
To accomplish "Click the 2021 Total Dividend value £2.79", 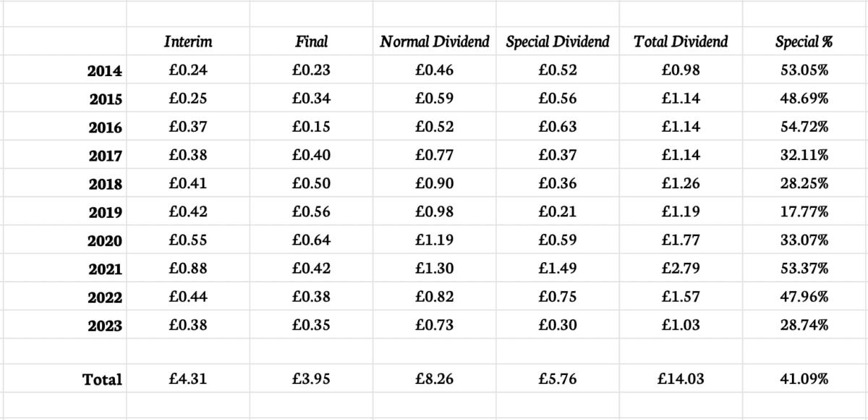I will coord(681,269).
